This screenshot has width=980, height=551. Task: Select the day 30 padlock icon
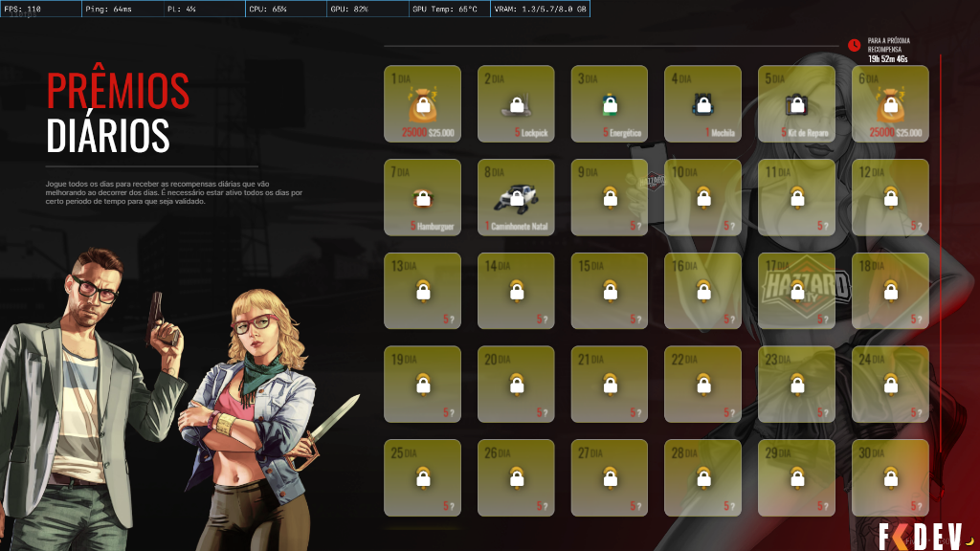pos(891,478)
